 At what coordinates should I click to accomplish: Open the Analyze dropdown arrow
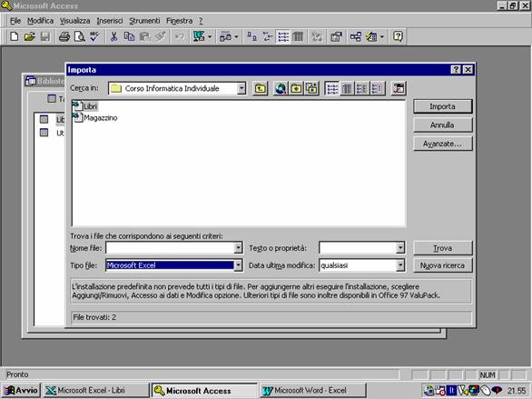click(x=236, y=36)
